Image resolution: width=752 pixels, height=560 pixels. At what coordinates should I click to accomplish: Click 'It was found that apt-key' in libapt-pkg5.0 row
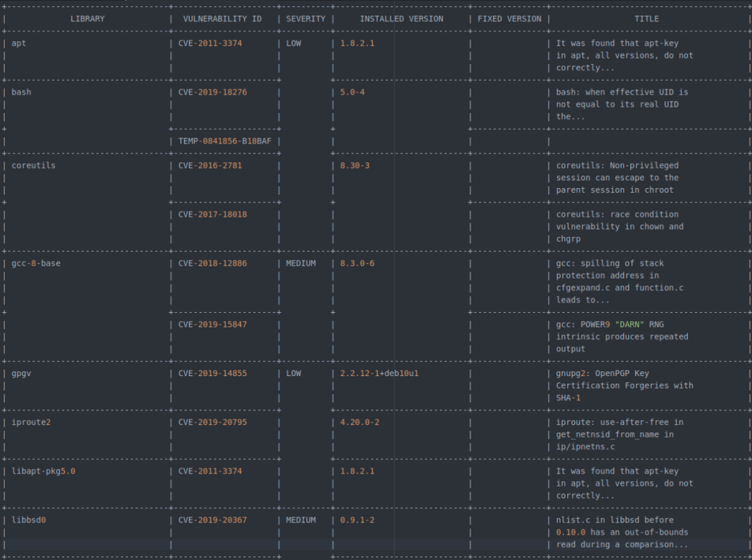click(617, 472)
